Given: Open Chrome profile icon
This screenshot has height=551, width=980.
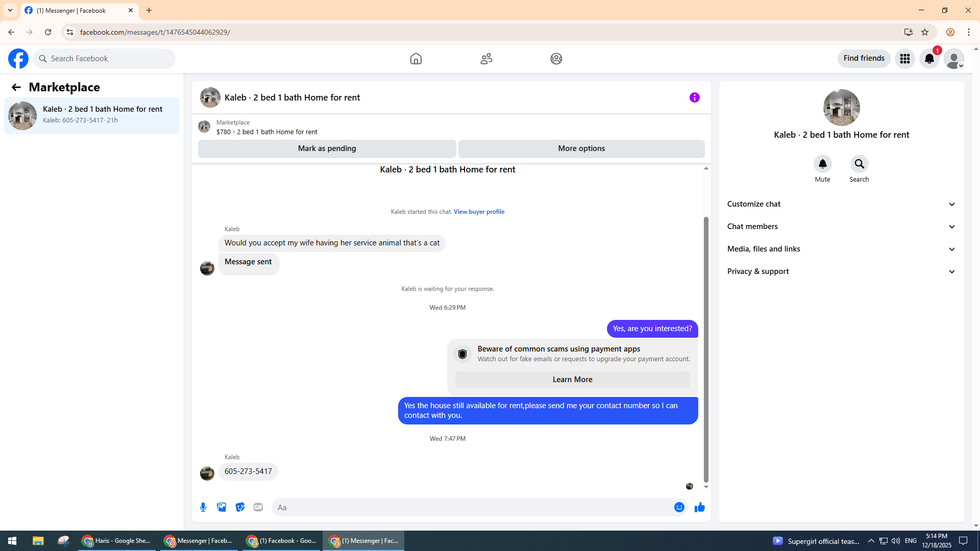Looking at the screenshot, I should pyautogui.click(x=950, y=32).
